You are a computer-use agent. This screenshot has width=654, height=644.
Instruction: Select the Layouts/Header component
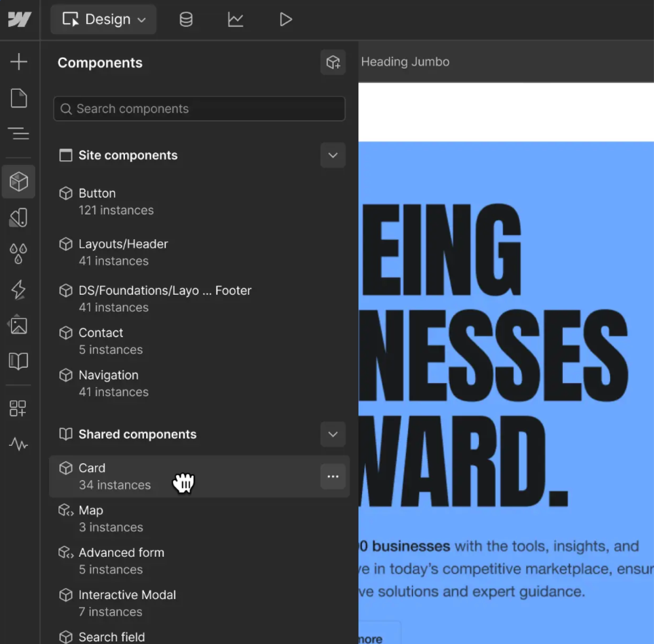123,244
